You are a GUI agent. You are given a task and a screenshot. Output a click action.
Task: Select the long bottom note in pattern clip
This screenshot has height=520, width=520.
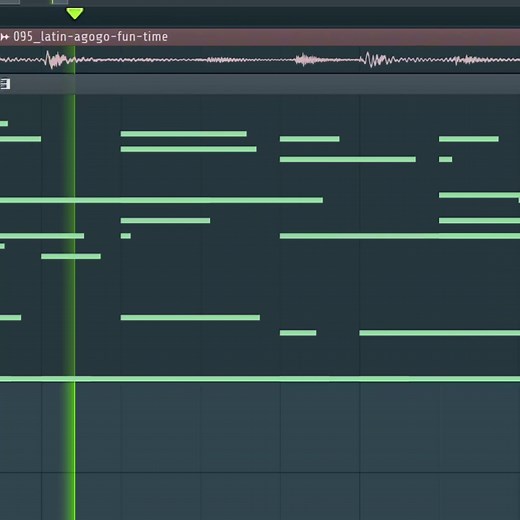click(x=260, y=379)
